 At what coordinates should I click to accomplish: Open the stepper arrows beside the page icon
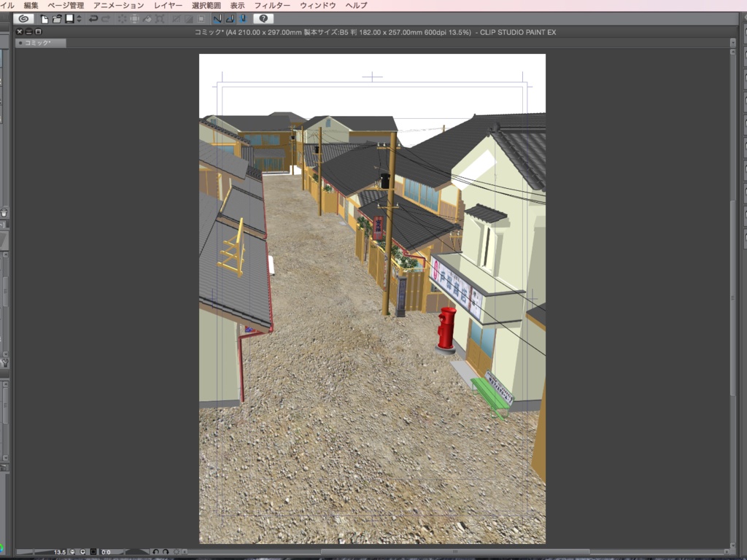coord(77,18)
